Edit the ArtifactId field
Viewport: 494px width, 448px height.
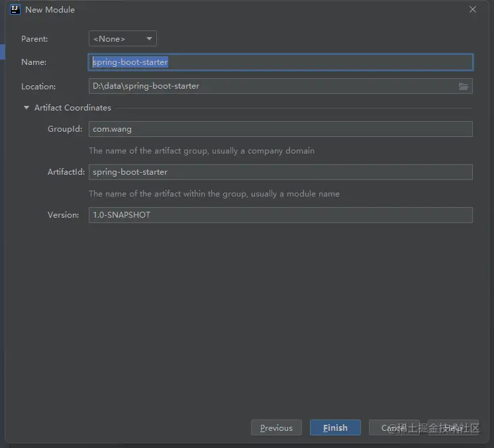[280, 172]
